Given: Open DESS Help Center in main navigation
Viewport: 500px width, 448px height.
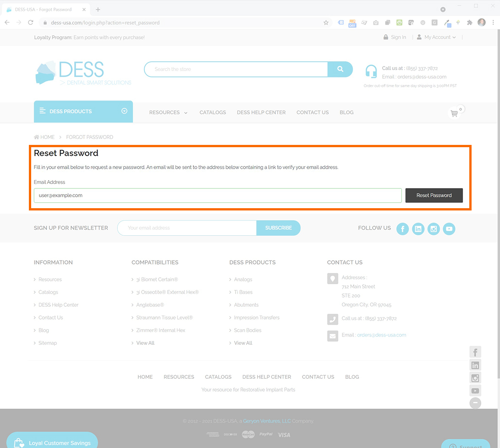Looking at the screenshot, I should (x=261, y=112).
